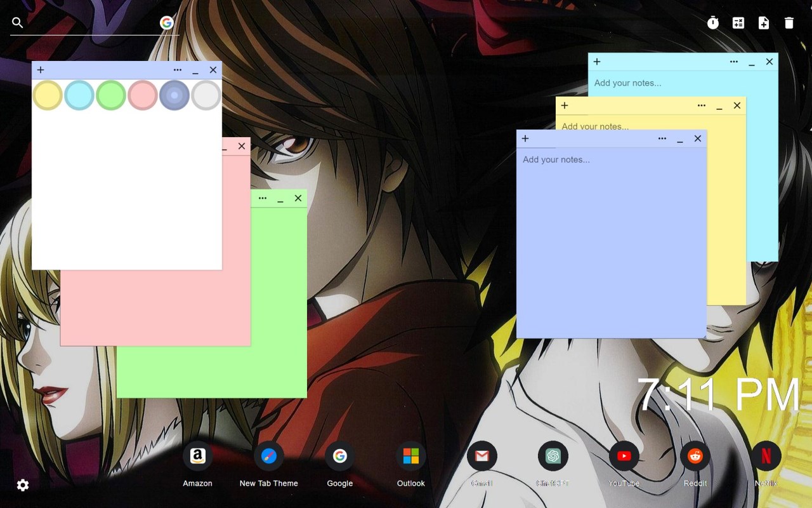Pick the pink color swatch

[x=143, y=95]
